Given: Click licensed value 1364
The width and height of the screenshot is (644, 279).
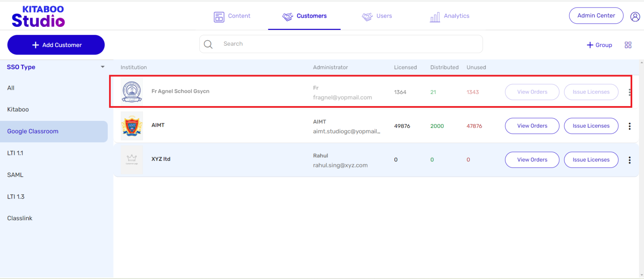Looking at the screenshot, I should (x=400, y=92).
